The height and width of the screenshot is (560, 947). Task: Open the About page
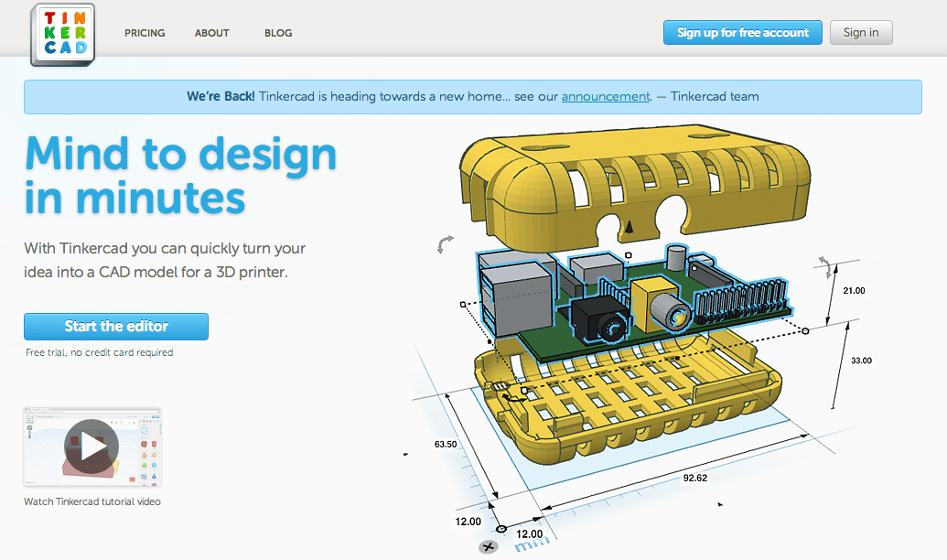212,33
